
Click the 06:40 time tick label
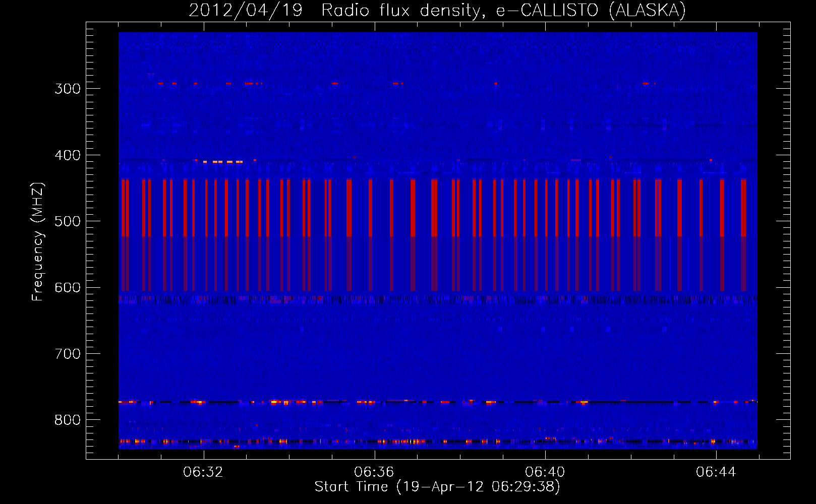click(545, 472)
